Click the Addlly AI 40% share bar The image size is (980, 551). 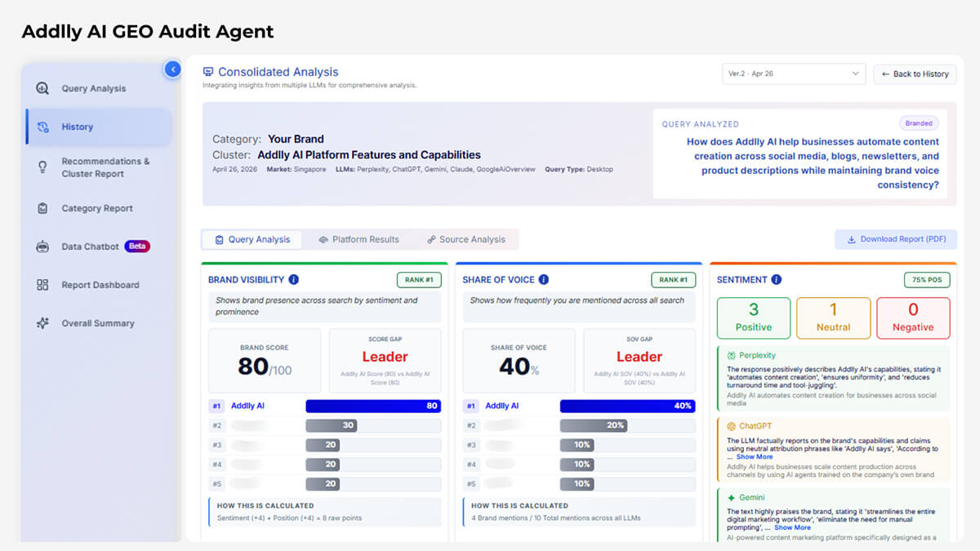pos(627,406)
